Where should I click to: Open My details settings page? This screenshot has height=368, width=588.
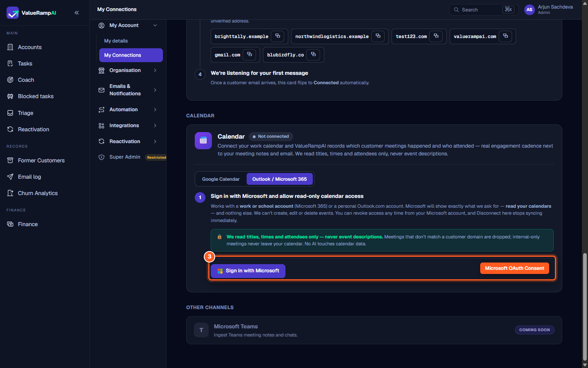point(116,41)
